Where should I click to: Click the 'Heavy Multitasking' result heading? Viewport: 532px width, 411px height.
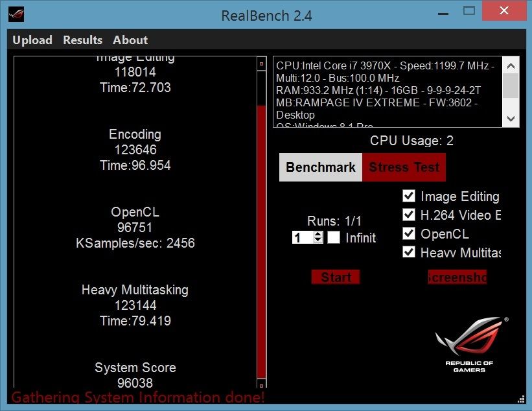[x=135, y=290]
